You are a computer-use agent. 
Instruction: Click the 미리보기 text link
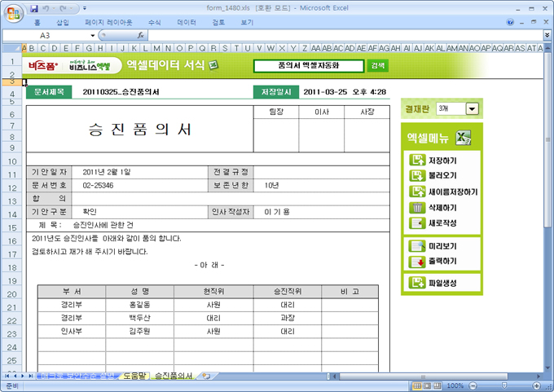pyautogui.click(x=442, y=246)
